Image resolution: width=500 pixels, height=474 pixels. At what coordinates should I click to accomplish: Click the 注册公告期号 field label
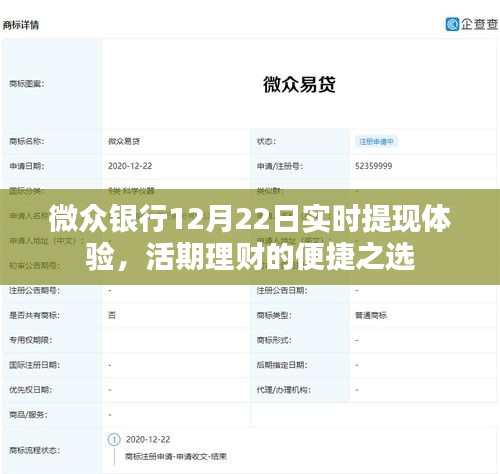pyautogui.click(x=34, y=291)
